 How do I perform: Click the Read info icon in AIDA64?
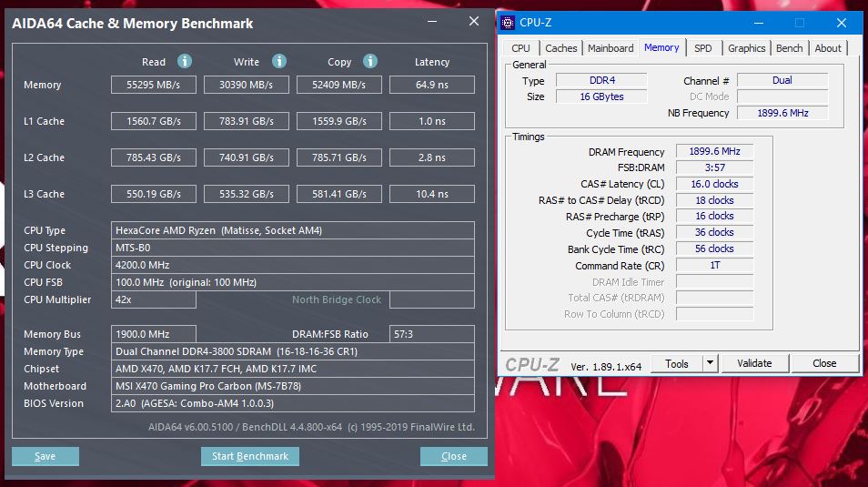(x=185, y=61)
